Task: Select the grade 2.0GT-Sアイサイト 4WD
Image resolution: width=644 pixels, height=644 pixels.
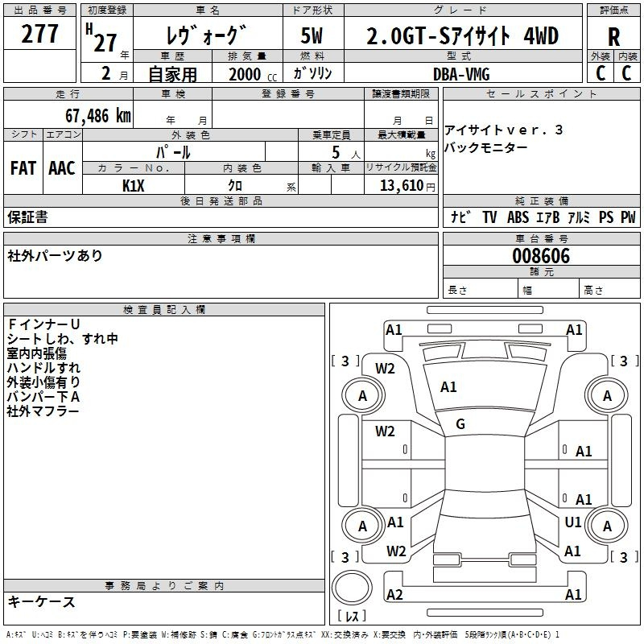Action: click(x=462, y=35)
